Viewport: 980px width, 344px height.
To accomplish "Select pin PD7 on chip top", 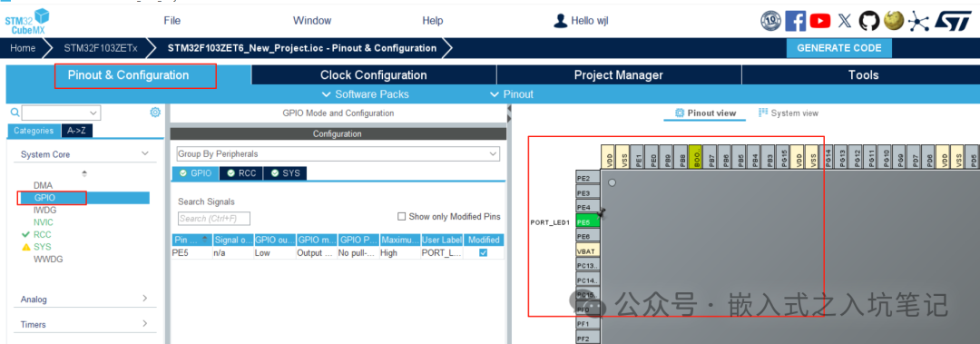I will pos(914,156).
